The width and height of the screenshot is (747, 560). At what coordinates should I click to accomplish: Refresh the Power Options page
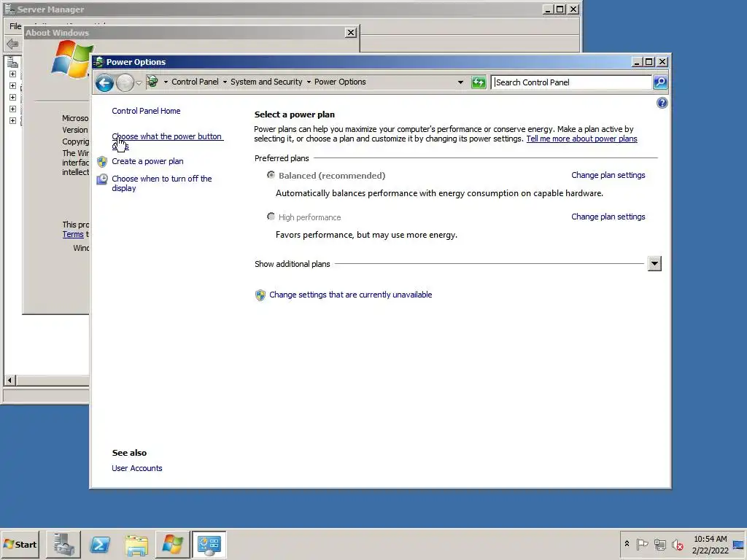[x=479, y=82]
